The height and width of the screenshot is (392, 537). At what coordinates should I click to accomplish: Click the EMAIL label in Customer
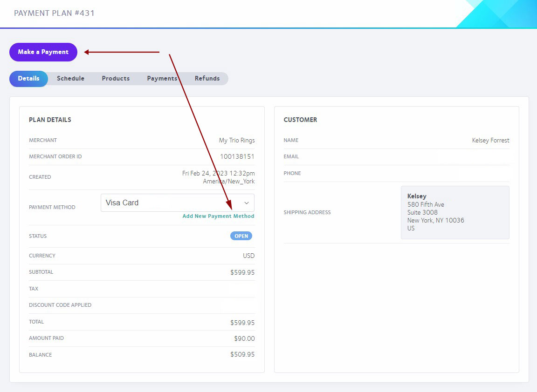click(291, 157)
